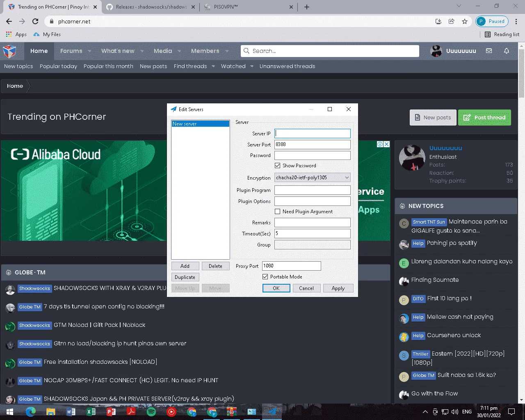This screenshot has width=525, height=420.
Task: Open the Encryption dropdown
Action: [313, 178]
